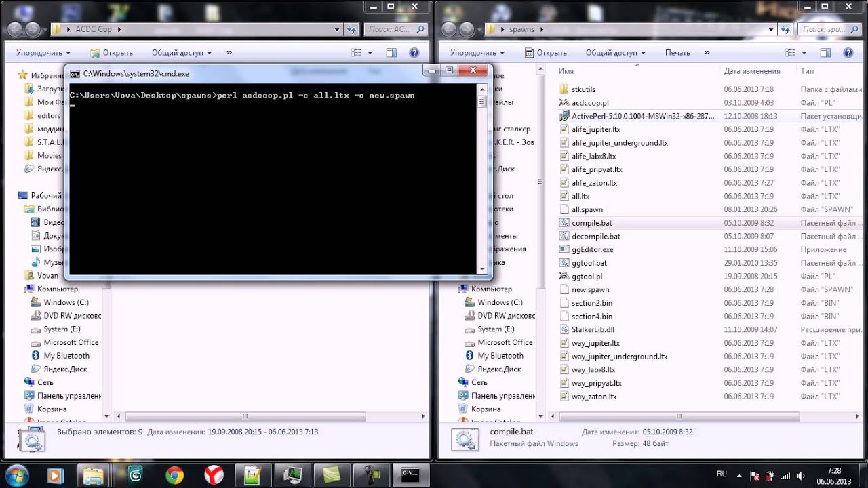Select the stkutils folder

click(583, 89)
